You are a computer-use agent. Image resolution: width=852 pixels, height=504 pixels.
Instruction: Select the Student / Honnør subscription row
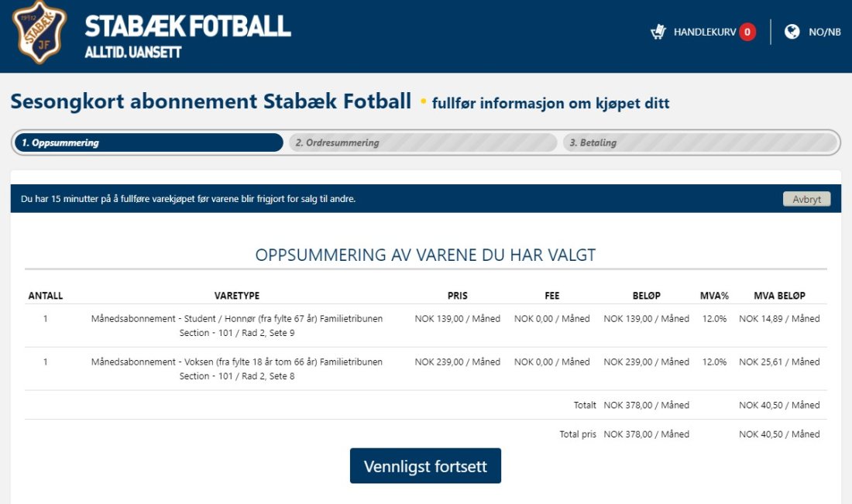425,326
